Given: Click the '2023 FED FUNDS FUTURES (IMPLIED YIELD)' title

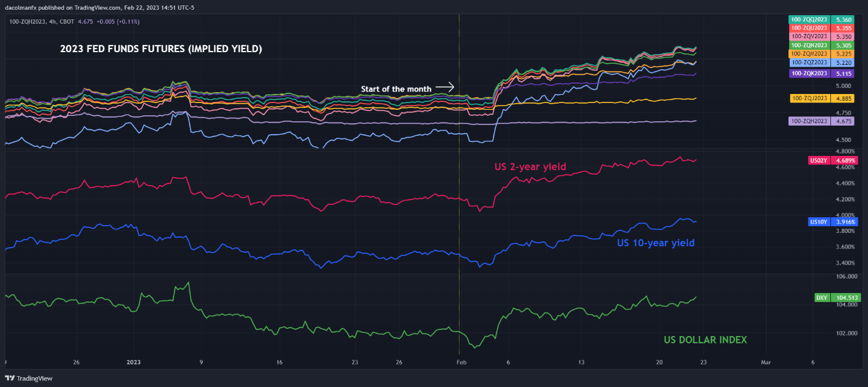Looking at the screenshot, I should [161, 49].
